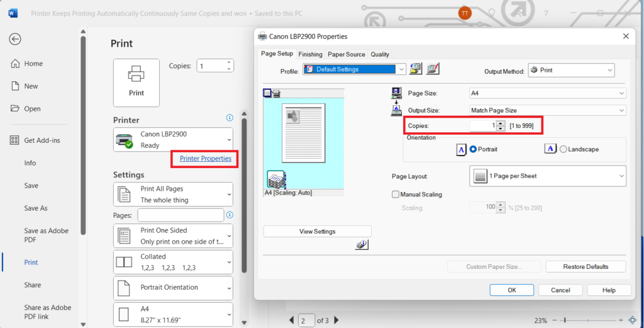644x328 pixels.
Task: Decrease Word copies with down arrow
Action: click(x=229, y=69)
